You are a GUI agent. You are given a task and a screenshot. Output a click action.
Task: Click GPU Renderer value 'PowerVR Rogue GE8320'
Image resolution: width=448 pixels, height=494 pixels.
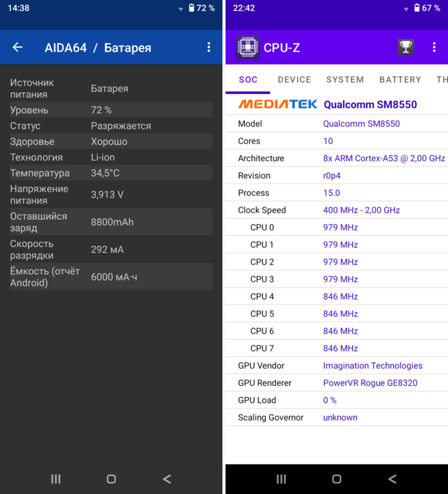click(x=370, y=383)
